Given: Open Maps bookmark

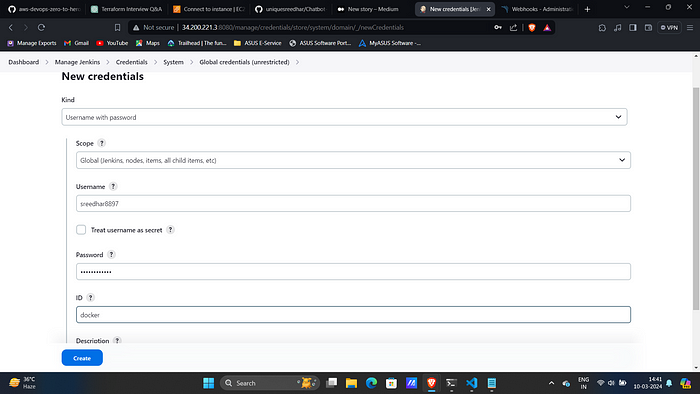Looking at the screenshot, I should 148,43.
